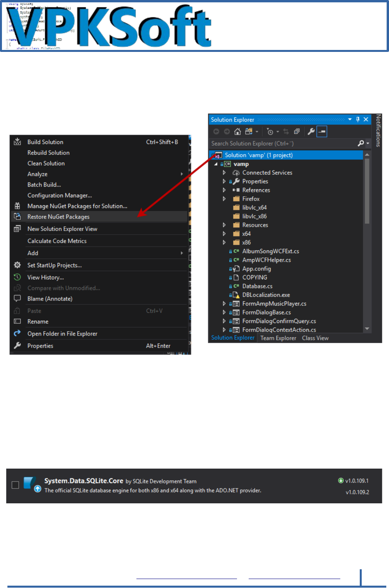Select the Database.cs file
The height and width of the screenshot is (588, 389).
257,286
